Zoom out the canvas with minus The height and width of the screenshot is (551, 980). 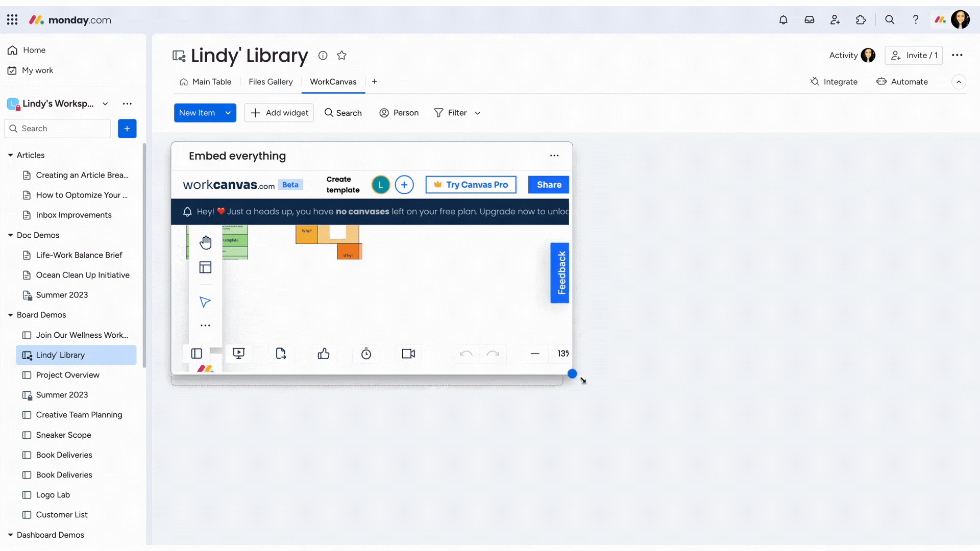point(535,354)
